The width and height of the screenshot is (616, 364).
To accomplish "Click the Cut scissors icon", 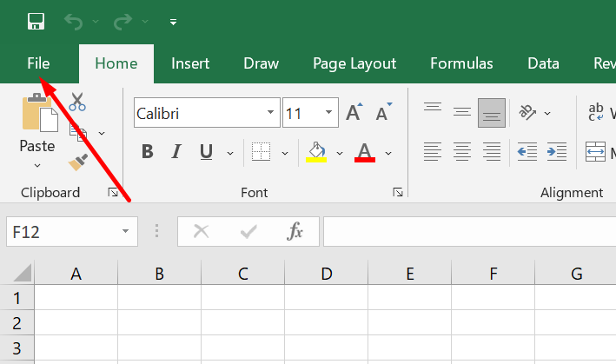I will (77, 102).
